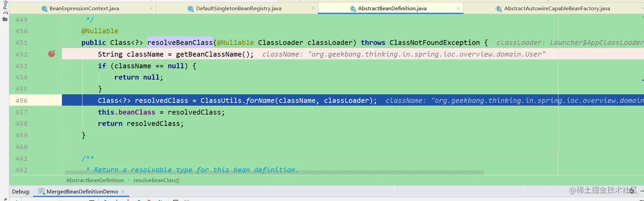The height and width of the screenshot is (201, 644).
Task: Click the comment fold marker at line 449
Action: (62, 20)
